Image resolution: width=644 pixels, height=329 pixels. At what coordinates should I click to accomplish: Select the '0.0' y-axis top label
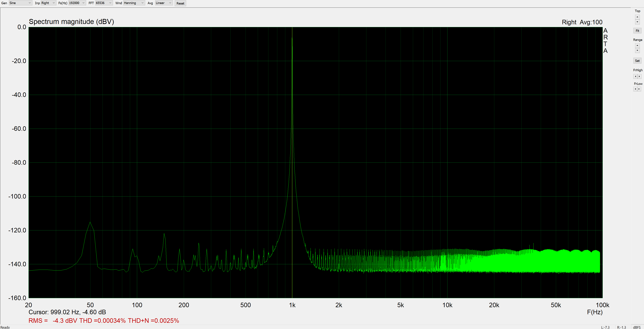(x=22, y=27)
